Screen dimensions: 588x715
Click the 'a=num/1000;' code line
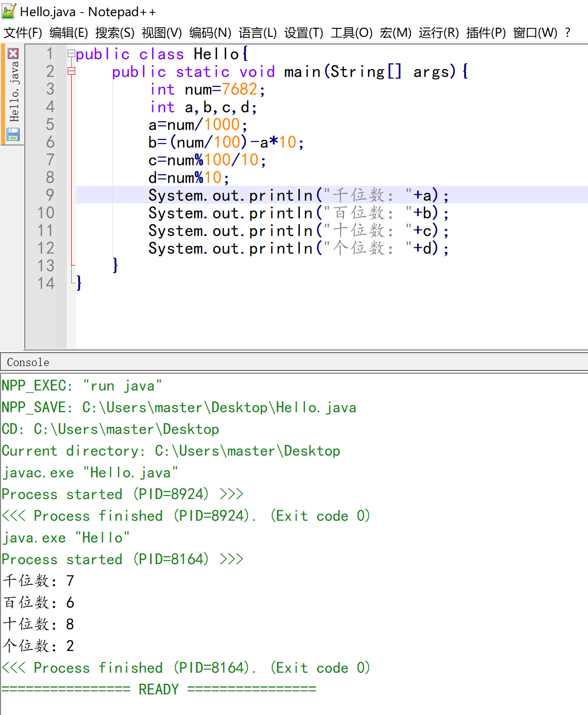pos(198,125)
